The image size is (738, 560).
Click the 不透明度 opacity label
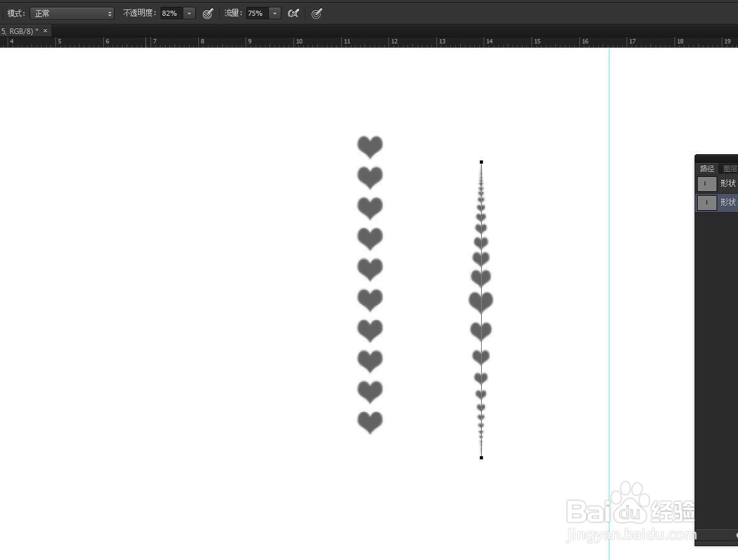(x=139, y=13)
